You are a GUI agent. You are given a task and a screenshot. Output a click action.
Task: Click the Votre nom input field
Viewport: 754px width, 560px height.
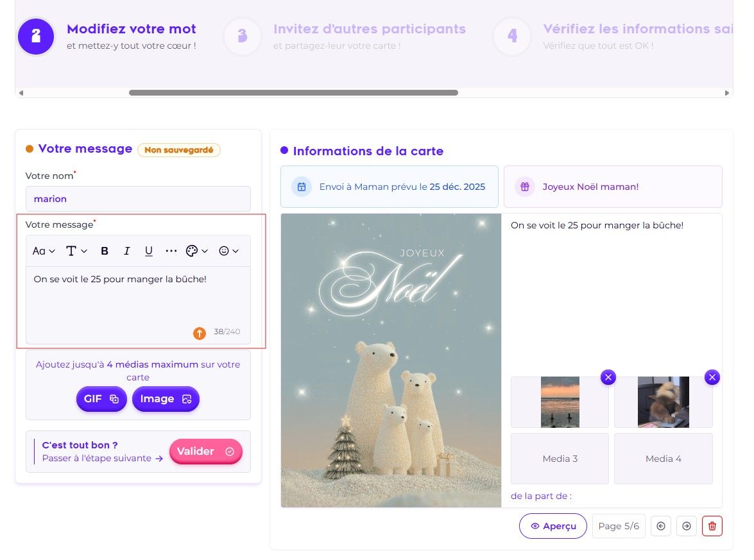pyautogui.click(x=138, y=199)
